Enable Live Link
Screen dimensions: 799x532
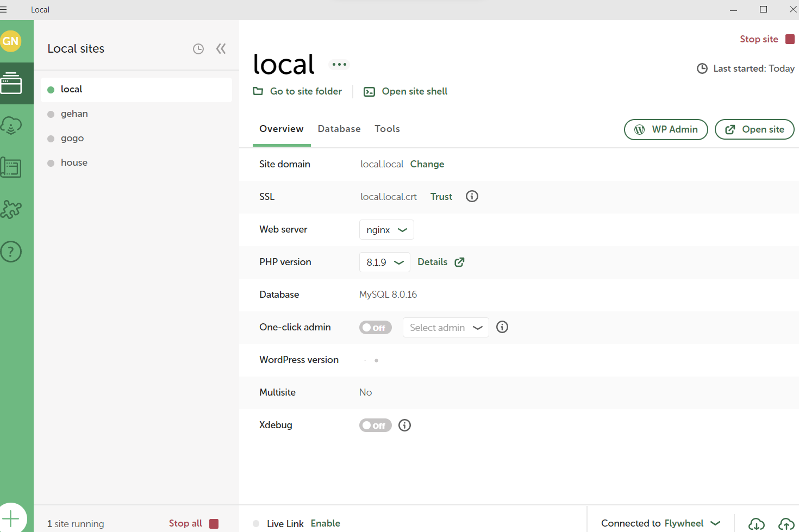[326, 523]
